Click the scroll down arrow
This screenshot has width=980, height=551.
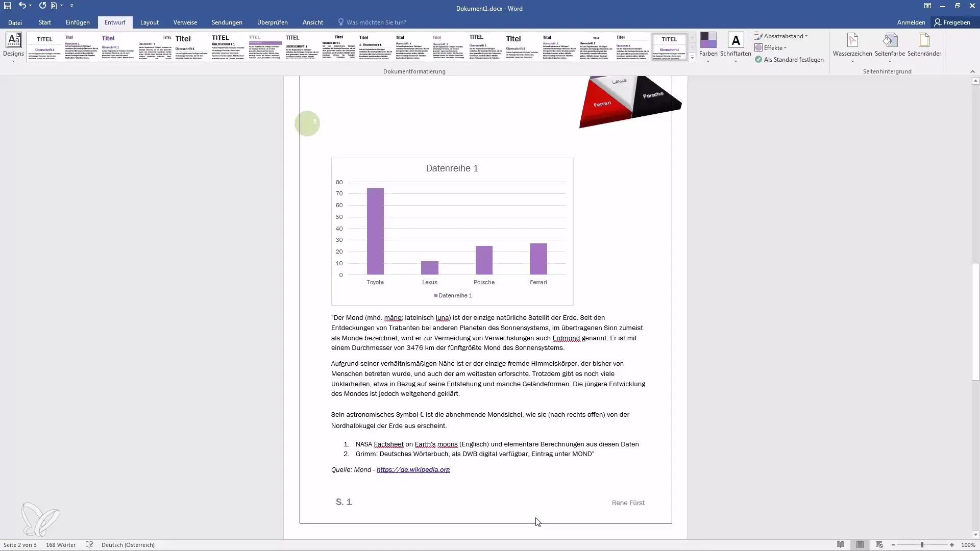(x=975, y=535)
